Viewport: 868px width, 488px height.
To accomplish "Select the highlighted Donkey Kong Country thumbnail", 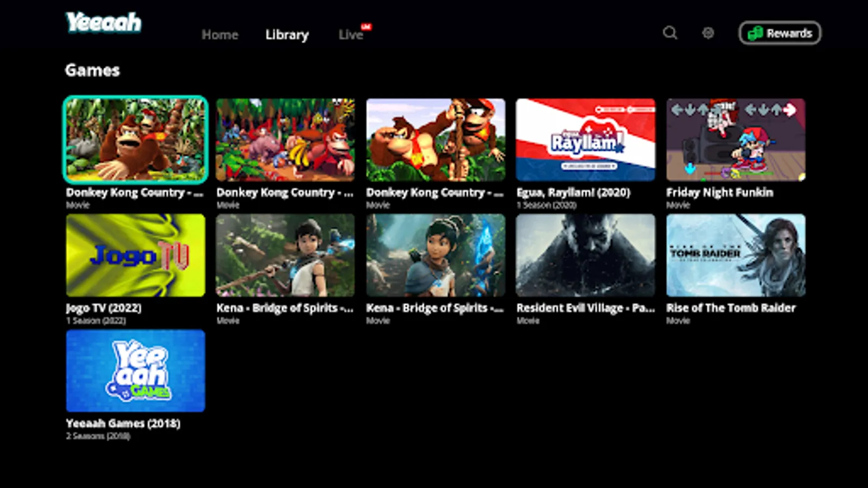I will coord(136,140).
